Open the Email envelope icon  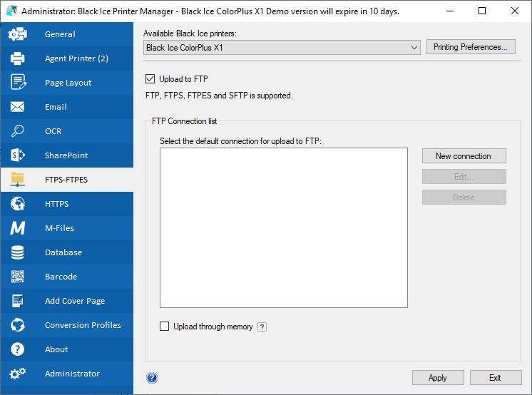18,107
